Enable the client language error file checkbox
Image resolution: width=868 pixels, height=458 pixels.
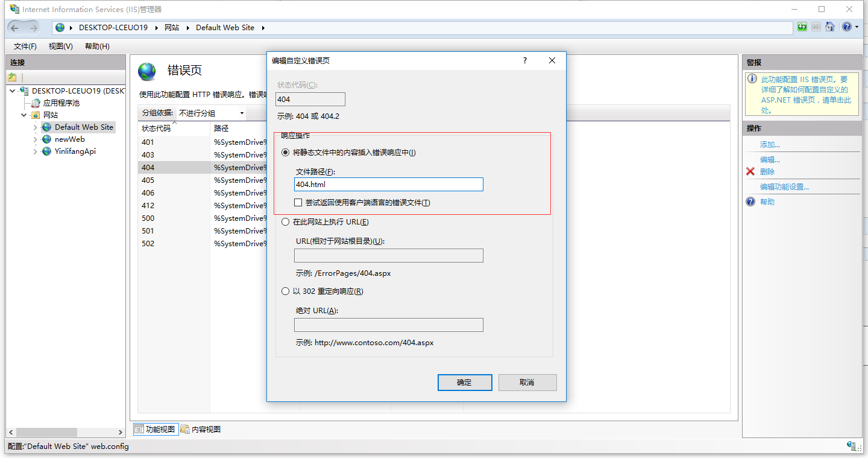298,203
